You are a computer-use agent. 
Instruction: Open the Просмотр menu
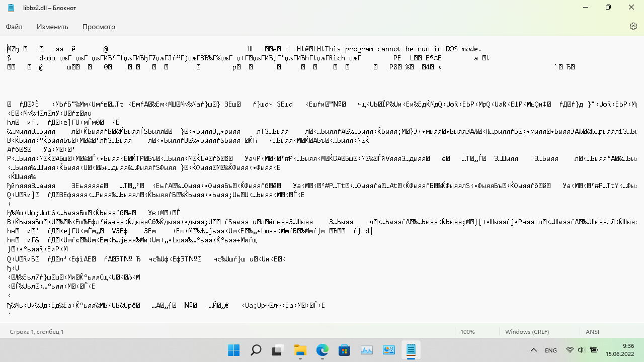(99, 27)
